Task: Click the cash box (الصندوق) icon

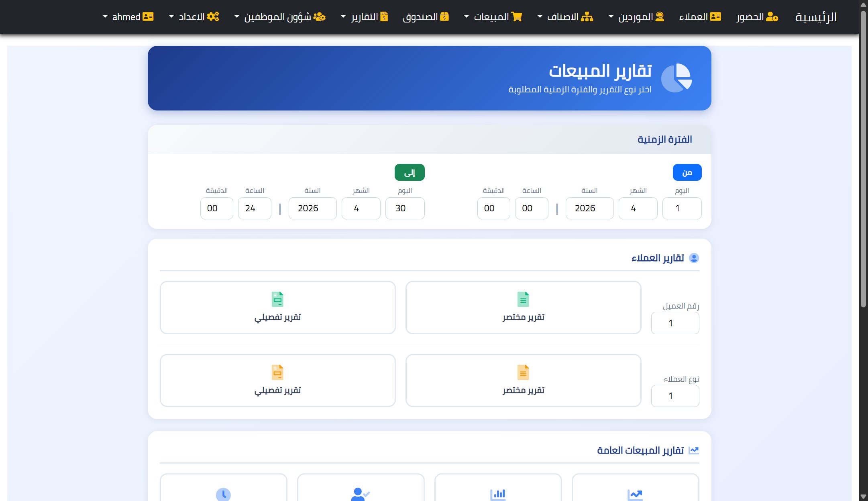Action: pos(444,16)
